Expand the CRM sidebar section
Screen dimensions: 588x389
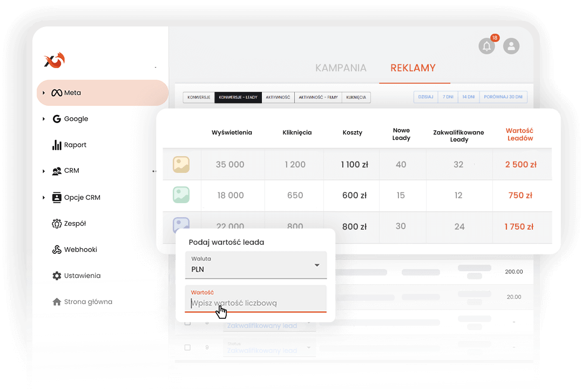click(x=44, y=171)
